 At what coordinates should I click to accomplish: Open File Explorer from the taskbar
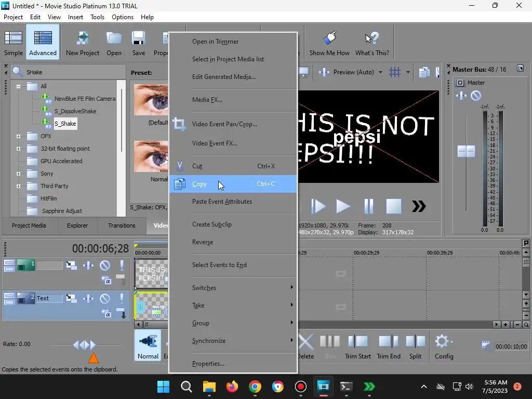(209, 387)
